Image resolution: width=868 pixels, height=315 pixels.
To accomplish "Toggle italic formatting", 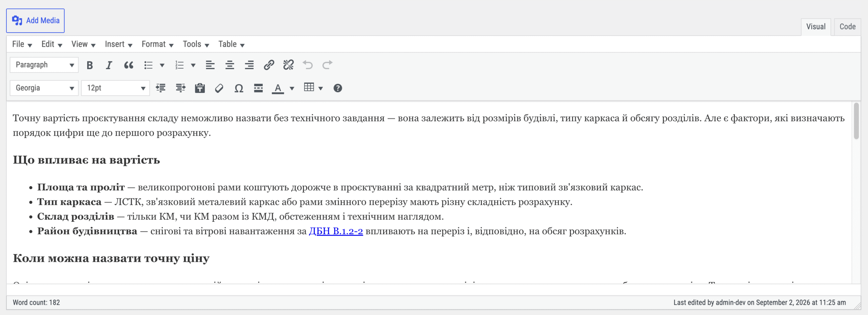I will [109, 65].
